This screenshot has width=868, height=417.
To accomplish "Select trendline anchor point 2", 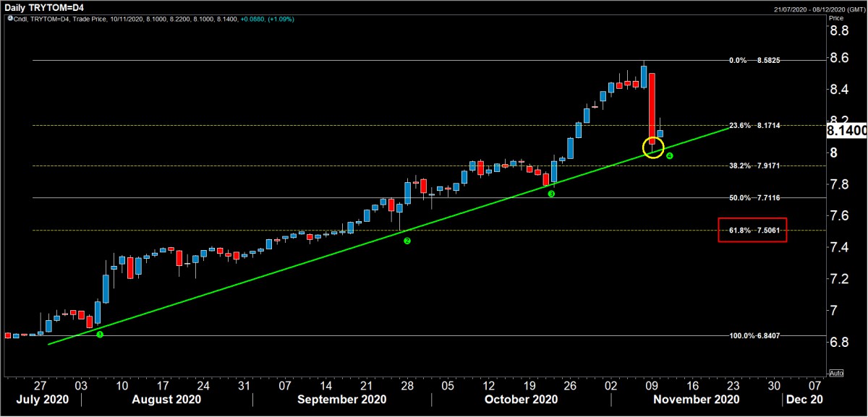I will 407,241.
